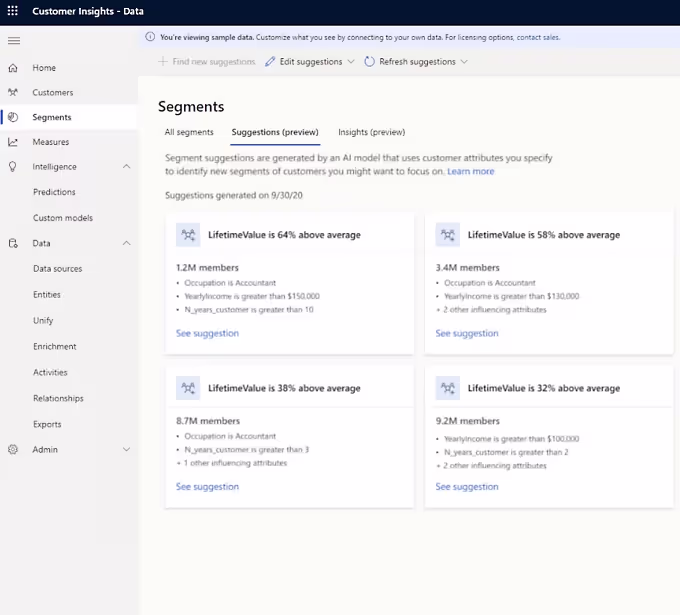Click the contact sales link in the banner
680x615 pixels.
[x=538, y=37]
